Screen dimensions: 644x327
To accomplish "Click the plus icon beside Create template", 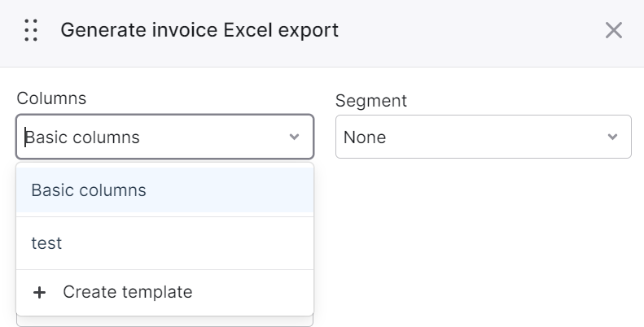I will (39, 293).
